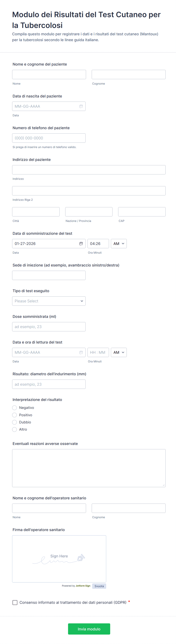Tick the GDPR consent checkbox

pyautogui.click(x=15, y=602)
